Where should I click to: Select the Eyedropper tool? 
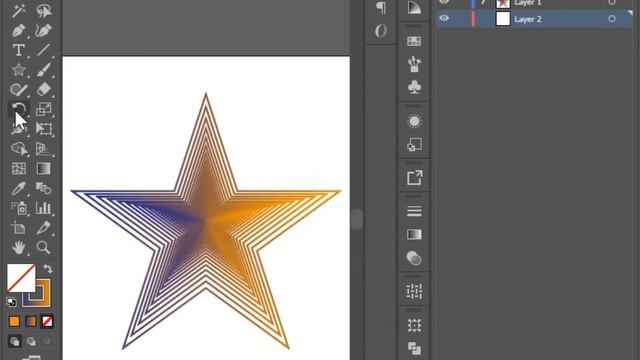pos(18,188)
